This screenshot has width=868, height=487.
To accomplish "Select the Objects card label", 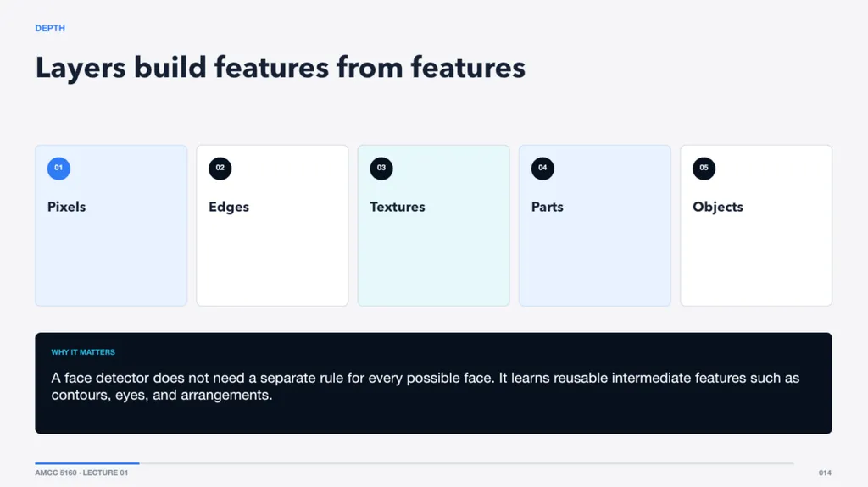I will 717,207.
